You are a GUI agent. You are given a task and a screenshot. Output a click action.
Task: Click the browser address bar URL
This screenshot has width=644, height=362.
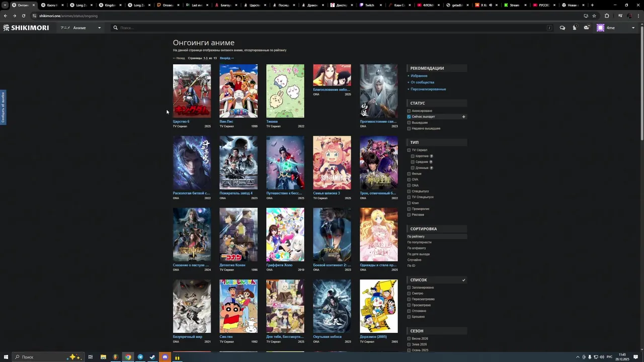[x=68, y=16]
